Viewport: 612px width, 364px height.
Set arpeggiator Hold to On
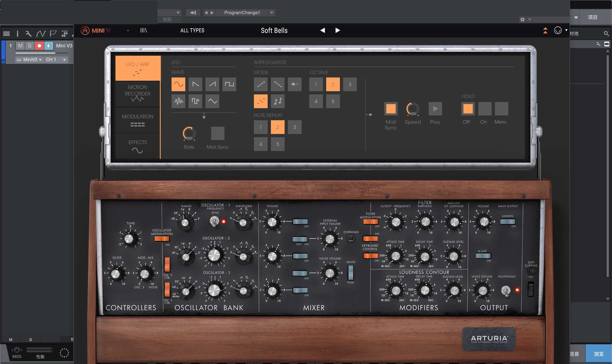click(x=485, y=109)
